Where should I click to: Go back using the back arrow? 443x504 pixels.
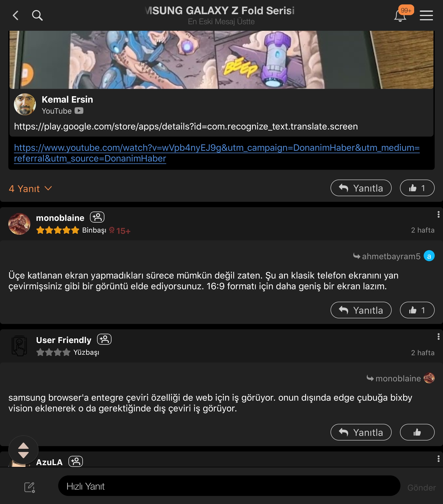16,15
